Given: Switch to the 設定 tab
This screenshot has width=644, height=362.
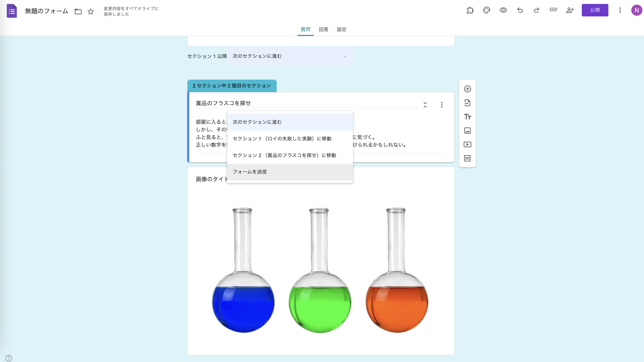Looking at the screenshot, I should 341,29.
